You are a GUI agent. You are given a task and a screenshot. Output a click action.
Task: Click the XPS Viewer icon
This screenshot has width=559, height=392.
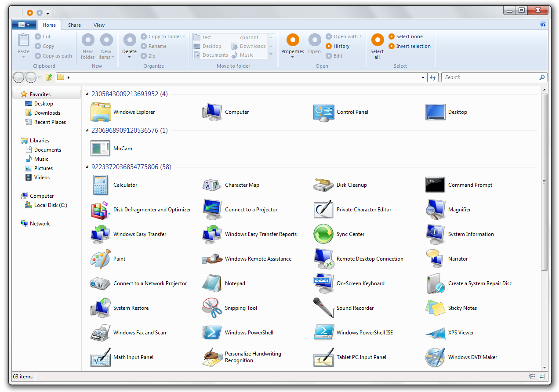coord(436,333)
